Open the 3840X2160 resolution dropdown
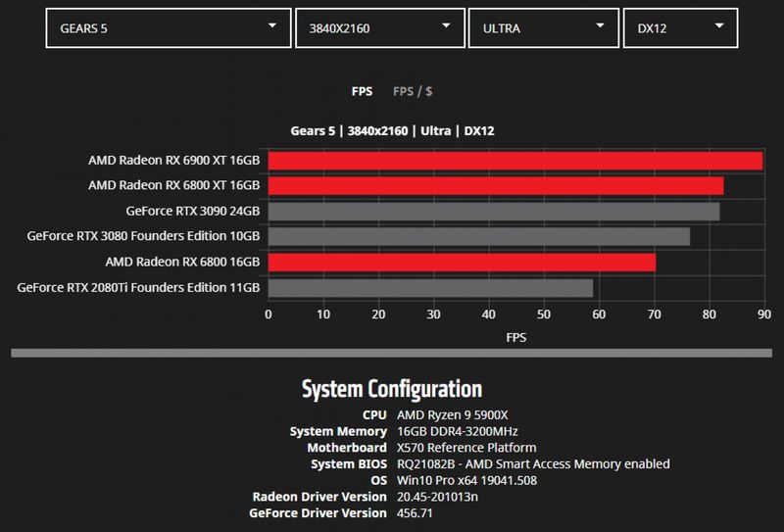The image size is (784, 532). pyautogui.click(x=380, y=28)
